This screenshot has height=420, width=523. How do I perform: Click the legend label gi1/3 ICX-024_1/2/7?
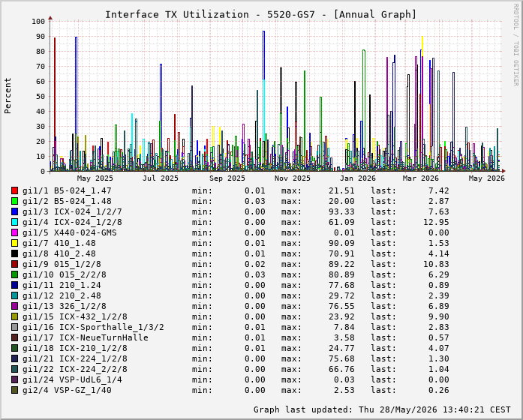point(72,211)
